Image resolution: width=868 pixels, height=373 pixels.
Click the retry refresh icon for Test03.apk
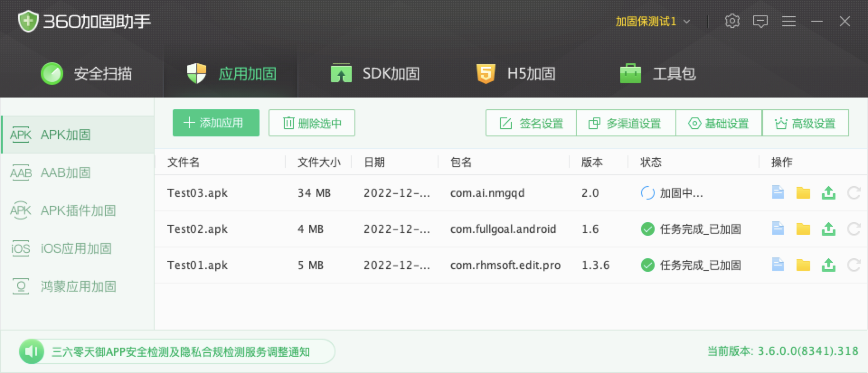coord(854,193)
